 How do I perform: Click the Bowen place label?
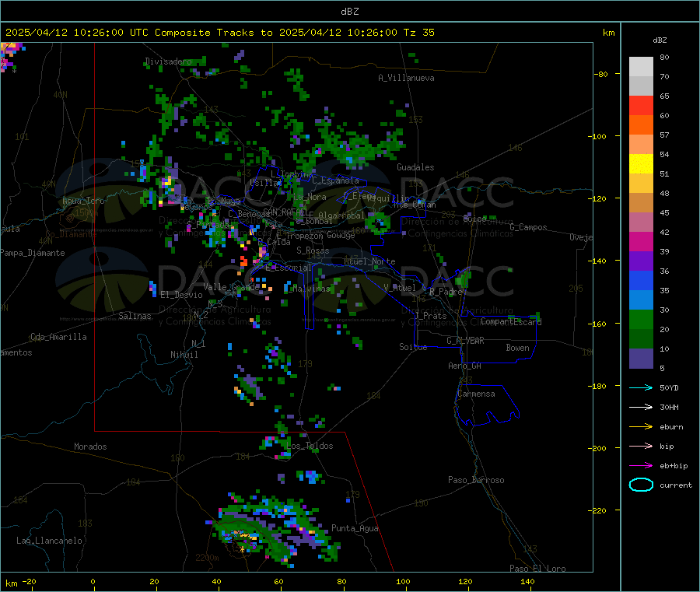click(517, 348)
